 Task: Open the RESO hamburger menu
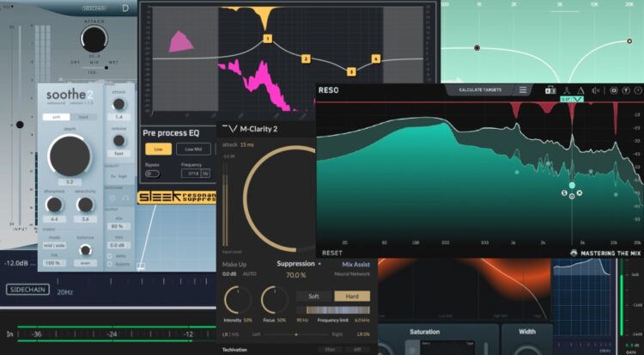[x=523, y=89]
